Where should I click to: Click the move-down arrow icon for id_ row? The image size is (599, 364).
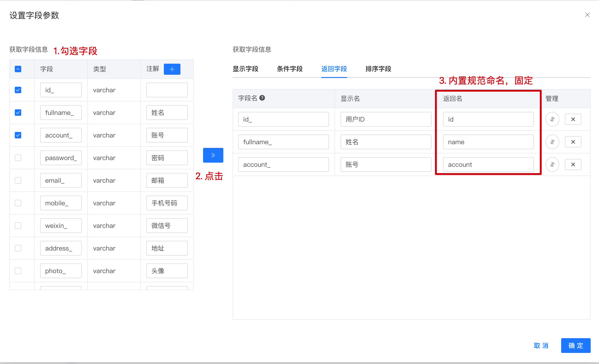tap(553, 119)
